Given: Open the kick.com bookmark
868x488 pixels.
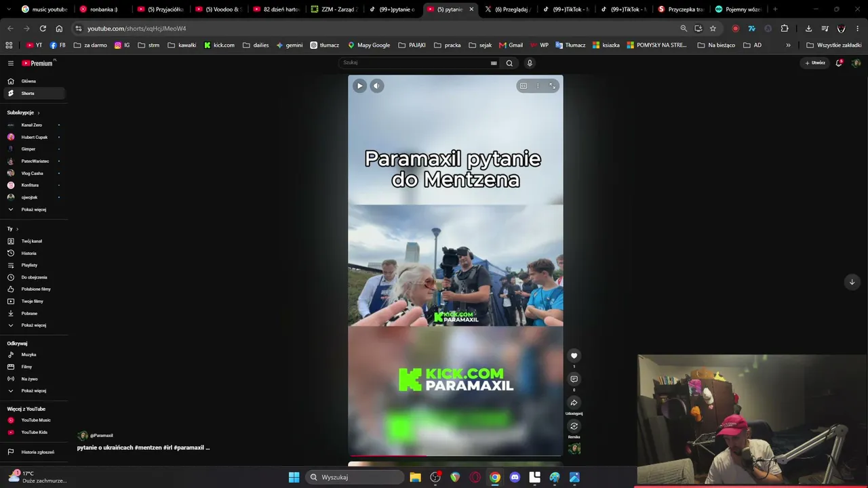Looking at the screenshot, I should (219, 45).
